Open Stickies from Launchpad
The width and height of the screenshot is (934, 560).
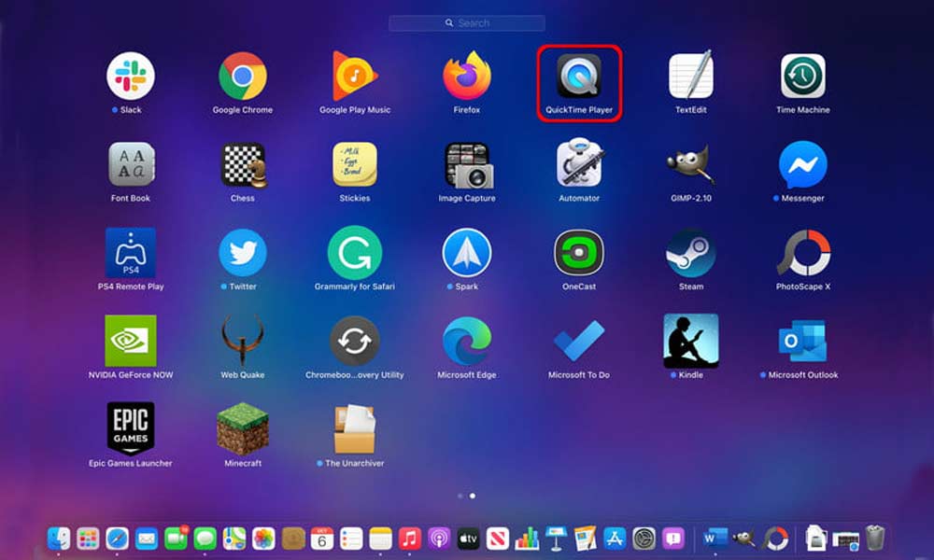tap(354, 168)
